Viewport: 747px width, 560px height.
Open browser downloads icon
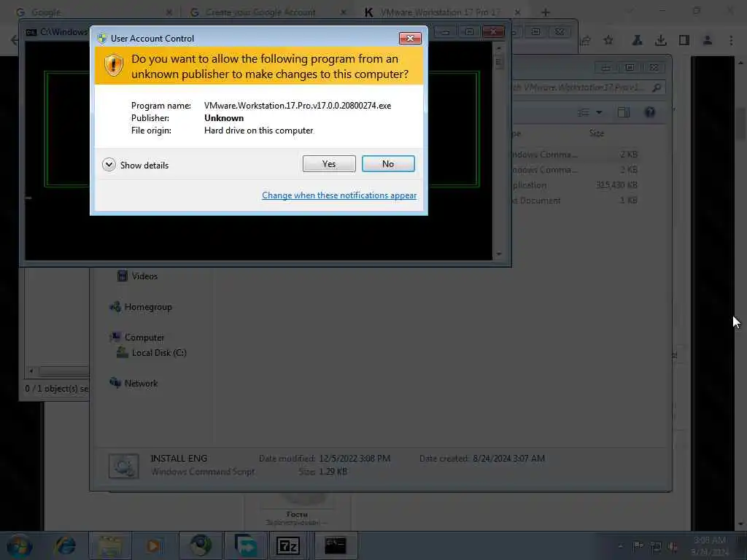(660, 41)
